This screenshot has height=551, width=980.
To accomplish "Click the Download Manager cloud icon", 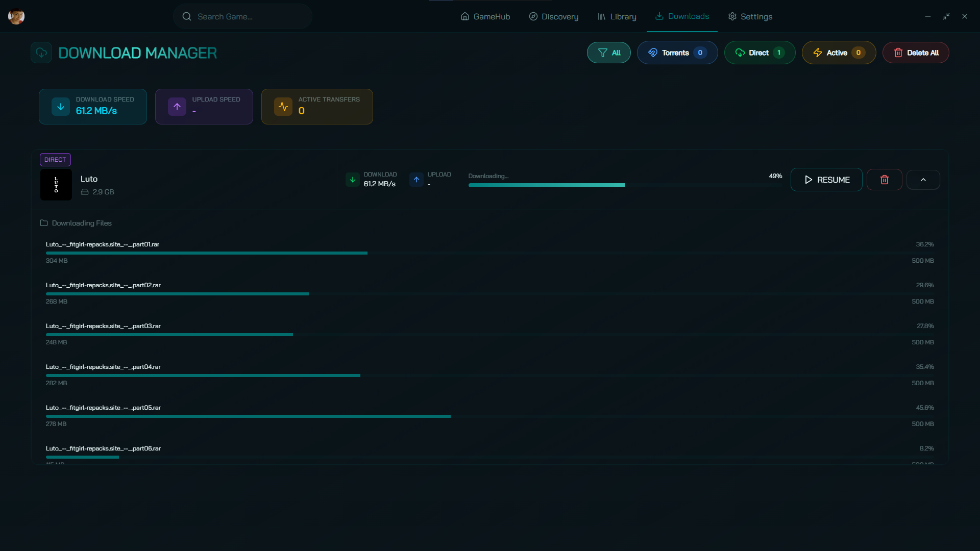I will click(41, 53).
